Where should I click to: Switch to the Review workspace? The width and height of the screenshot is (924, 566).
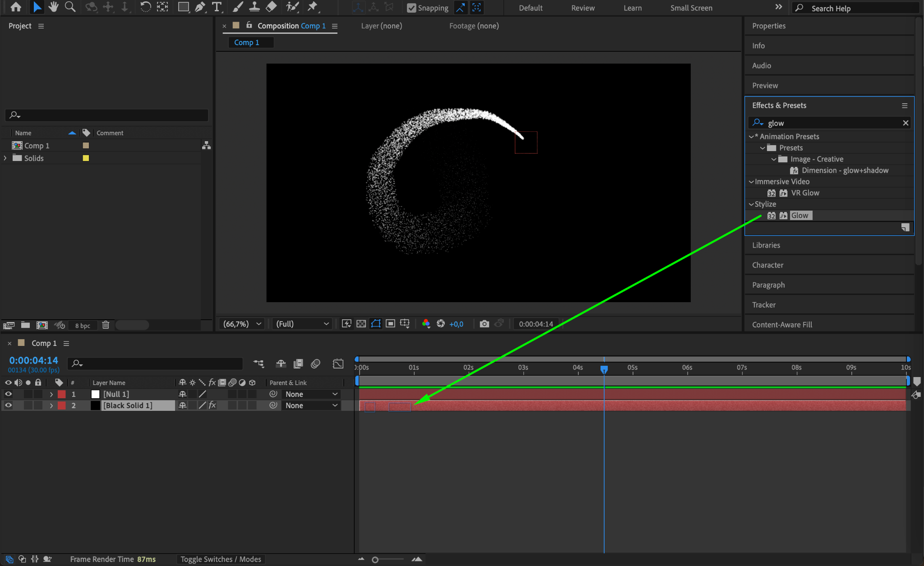point(582,8)
